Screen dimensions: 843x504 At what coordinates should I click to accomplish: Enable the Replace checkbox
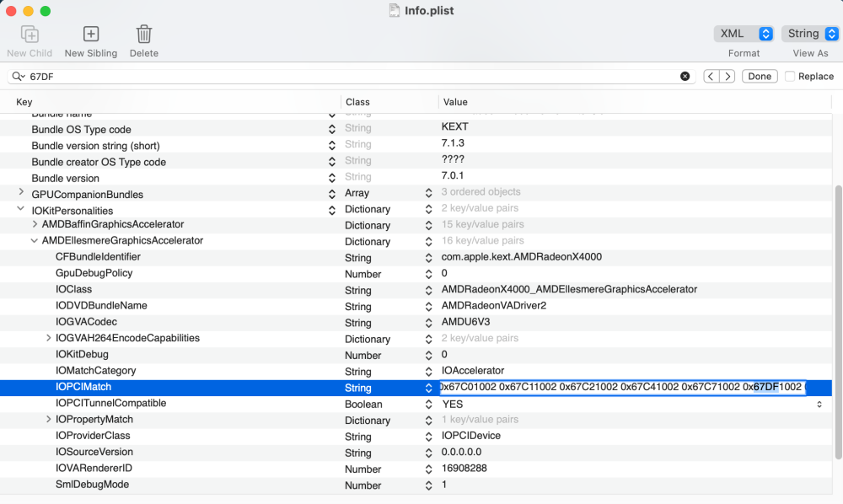[790, 77]
